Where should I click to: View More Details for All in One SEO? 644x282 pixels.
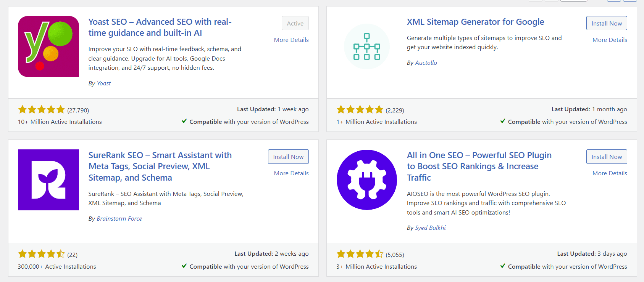tap(610, 173)
